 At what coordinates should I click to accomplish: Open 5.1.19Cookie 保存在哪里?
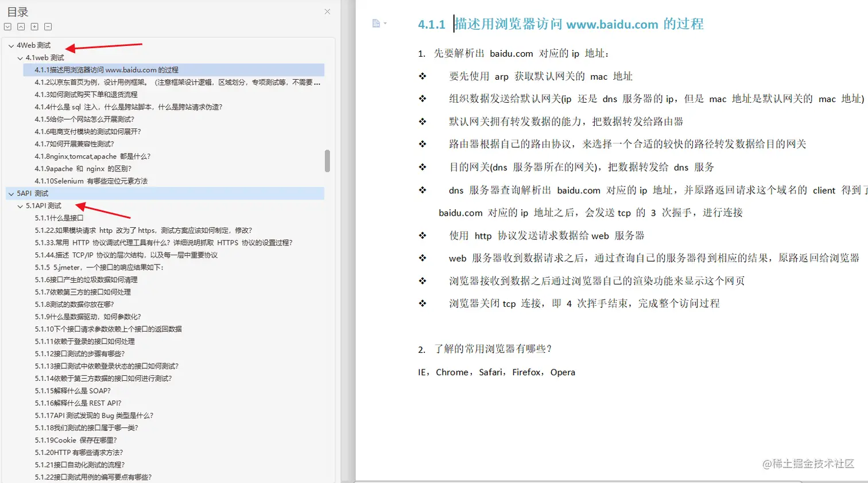pos(76,440)
